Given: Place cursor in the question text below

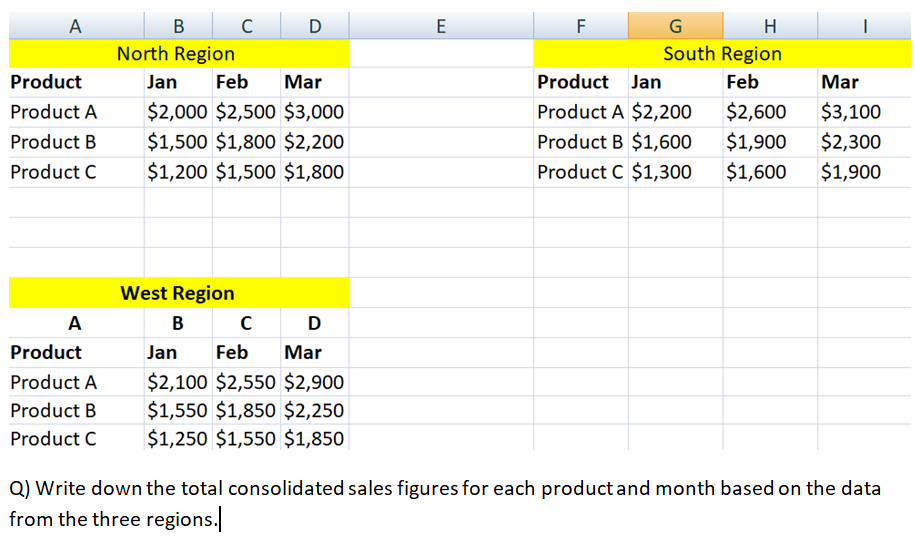Looking at the screenshot, I should 445,503.
